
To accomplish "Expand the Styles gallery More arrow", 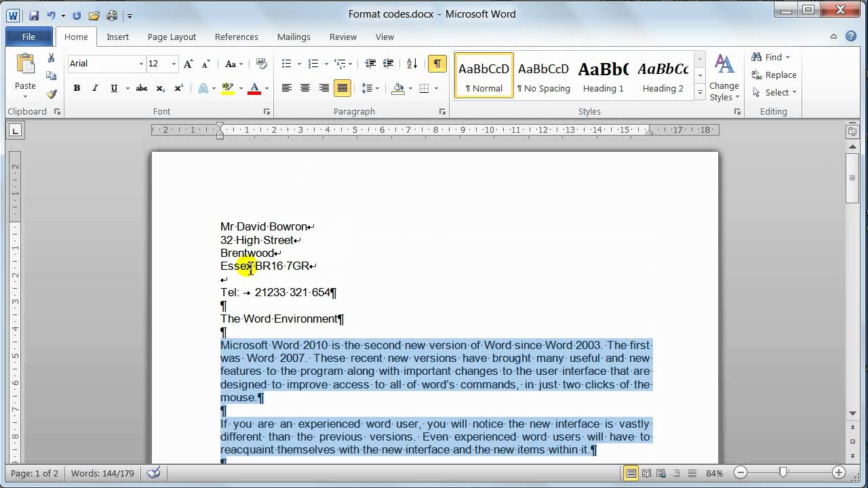I will point(700,92).
